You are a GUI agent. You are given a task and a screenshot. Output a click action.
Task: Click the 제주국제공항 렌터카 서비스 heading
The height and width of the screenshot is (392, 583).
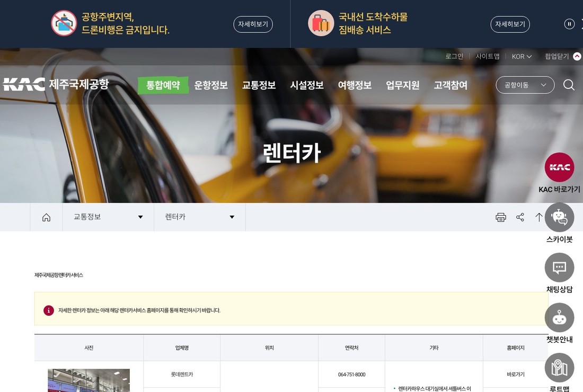59,275
